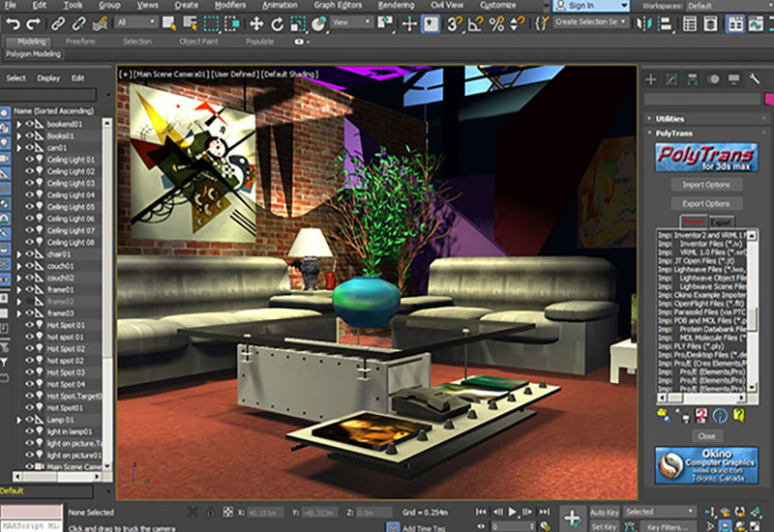Viewport: 774px width, 532px height.
Task: Click the Percent Snap toolbar icon
Action: (495, 22)
